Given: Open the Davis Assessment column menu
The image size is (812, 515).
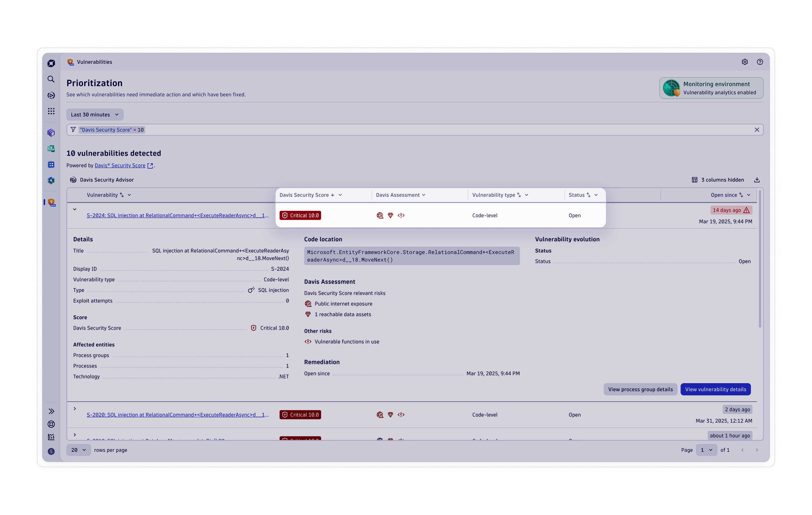Looking at the screenshot, I should click(x=424, y=195).
